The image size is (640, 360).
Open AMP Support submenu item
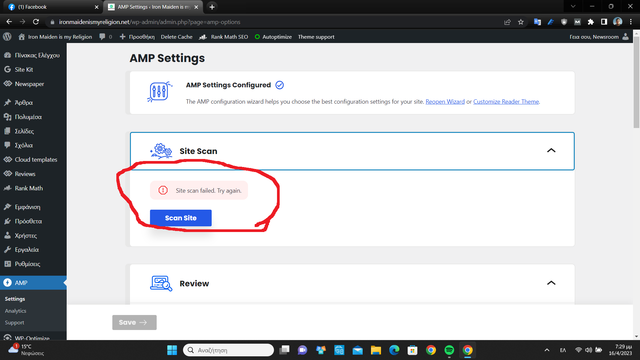pos(15,322)
